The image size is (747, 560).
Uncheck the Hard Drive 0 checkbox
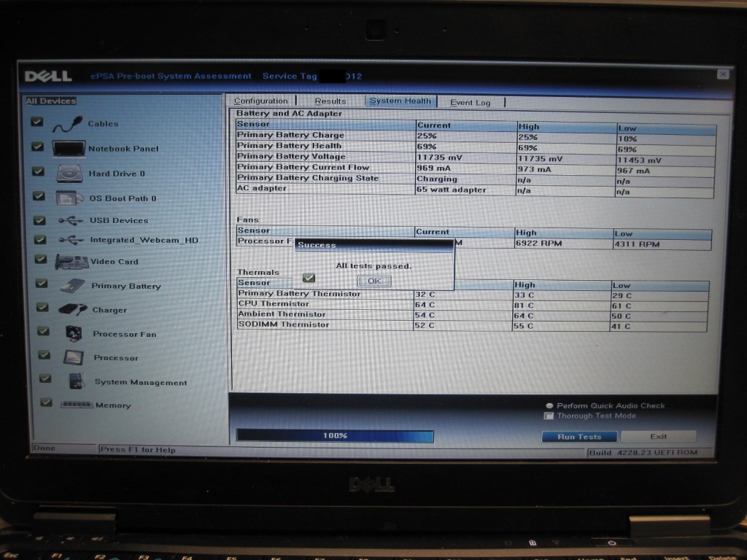pos(38,171)
